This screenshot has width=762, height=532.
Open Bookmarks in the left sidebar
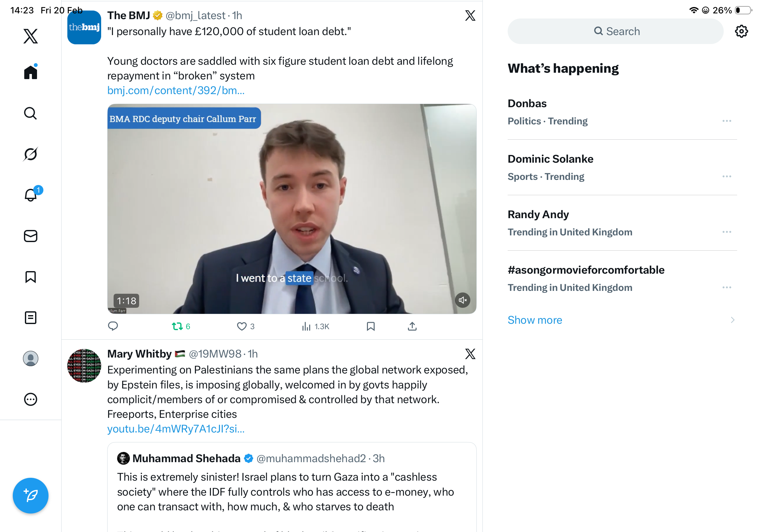(31, 277)
